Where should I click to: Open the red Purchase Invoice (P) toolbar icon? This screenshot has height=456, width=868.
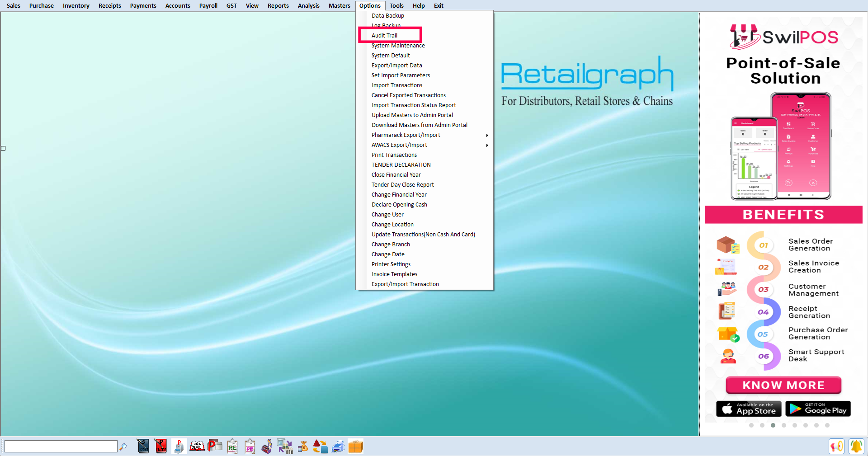[x=161, y=447]
